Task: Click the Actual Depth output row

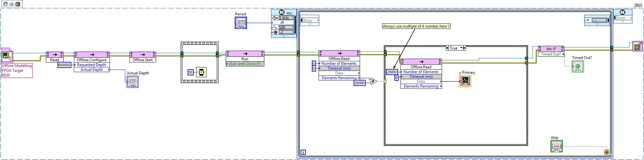Action: tap(92, 70)
